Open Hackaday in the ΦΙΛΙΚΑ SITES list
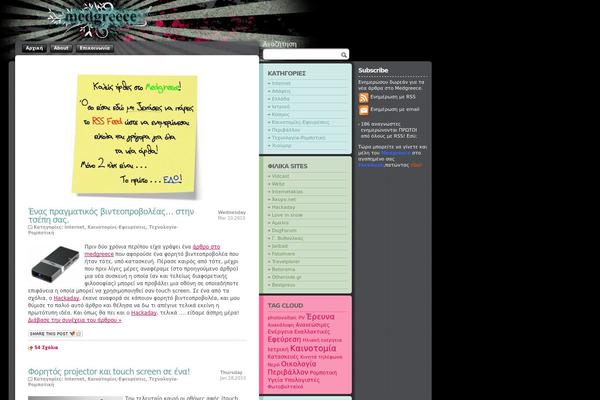Screen dimensions: 600x400 (283, 207)
